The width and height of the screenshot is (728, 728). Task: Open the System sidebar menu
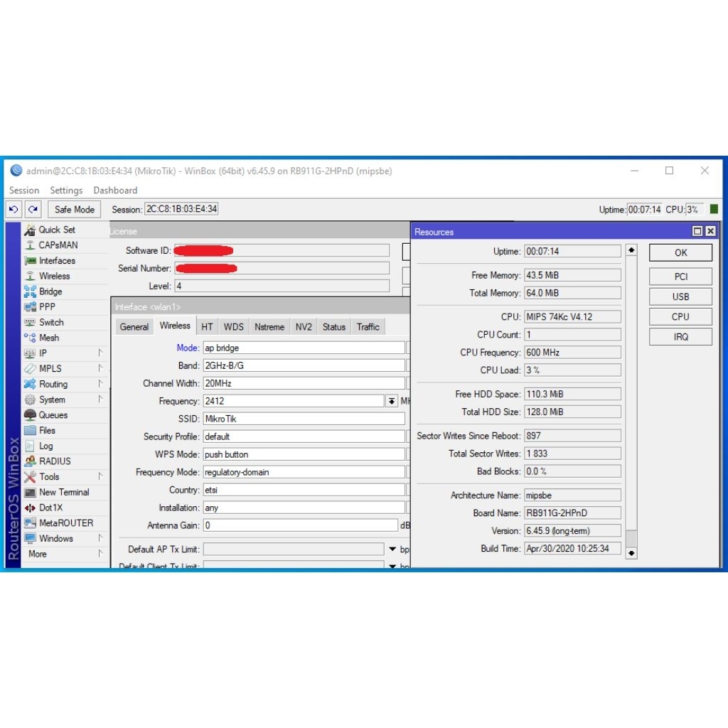[x=65, y=400]
